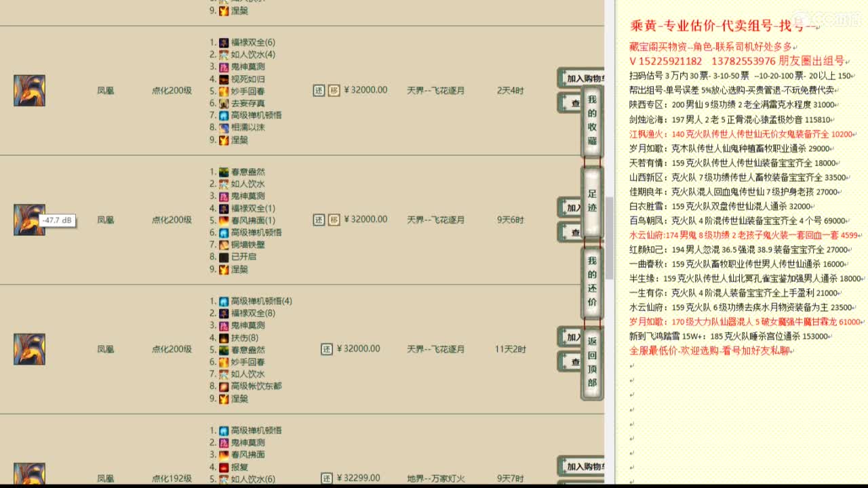
Task: Click the 福禄双全(8) skill icon
Action: pos(224,313)
